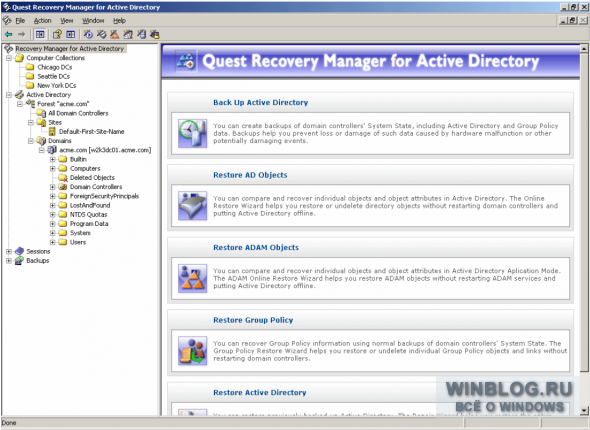Click the vertical scrollbar thumb in right pane

tap(584, 212)
